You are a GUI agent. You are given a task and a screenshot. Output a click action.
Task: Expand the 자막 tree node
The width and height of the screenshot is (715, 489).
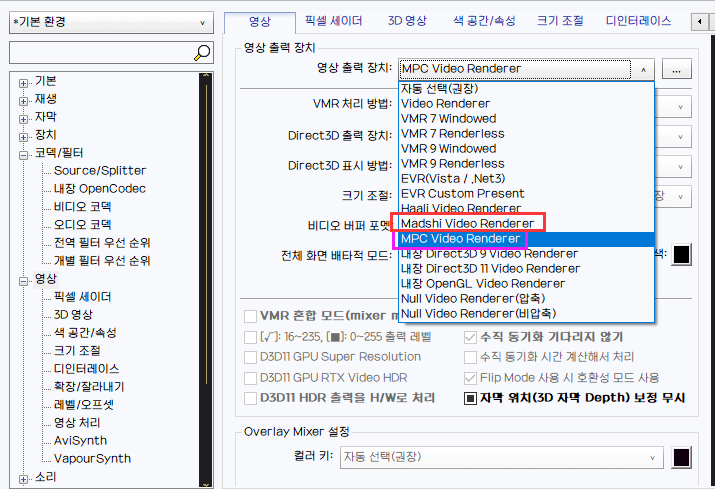[x=23, y=119]
